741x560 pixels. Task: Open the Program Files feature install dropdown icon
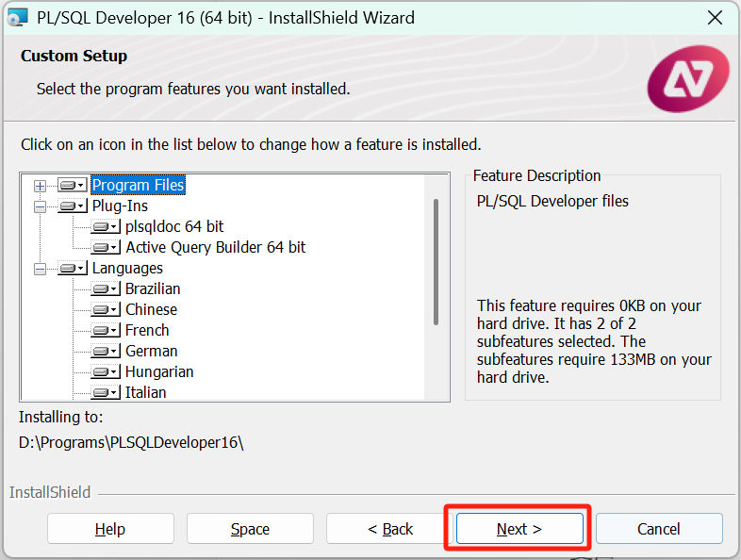pos(73,185)
